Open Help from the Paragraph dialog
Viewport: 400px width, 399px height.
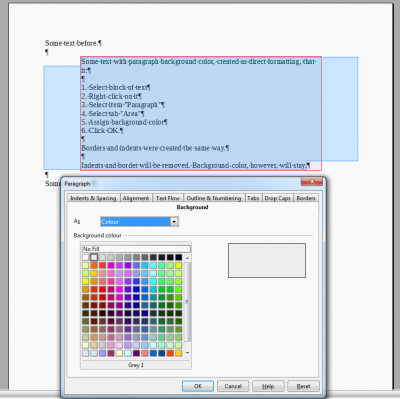[x=268, y=386]
